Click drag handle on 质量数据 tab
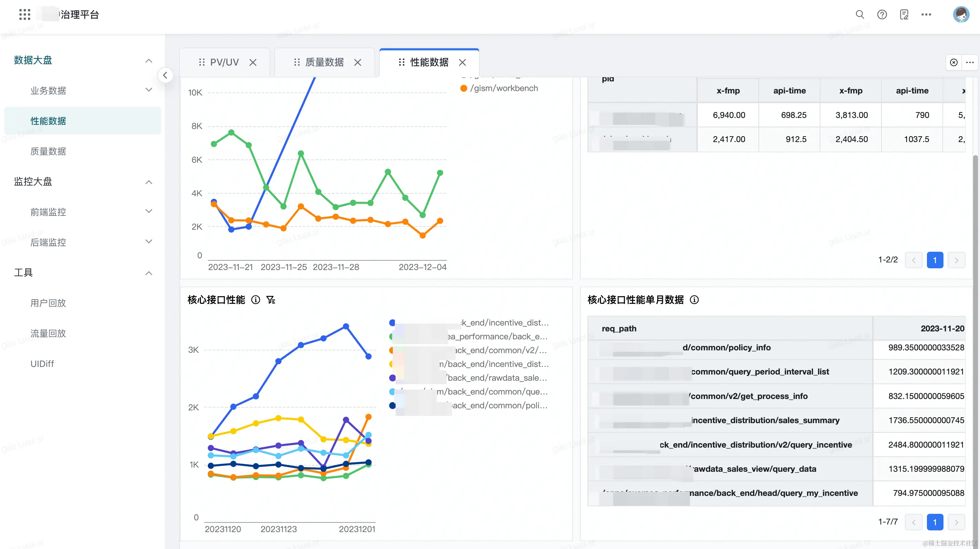 pyautogui.click(x=297, y=62)
